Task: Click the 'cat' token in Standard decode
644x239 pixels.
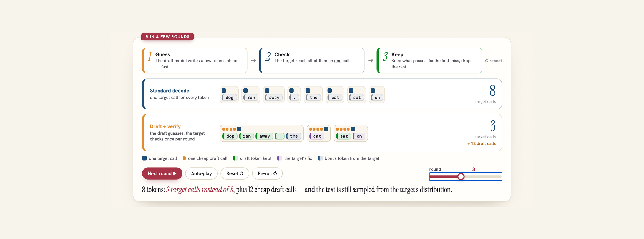Action: point(335,98)
